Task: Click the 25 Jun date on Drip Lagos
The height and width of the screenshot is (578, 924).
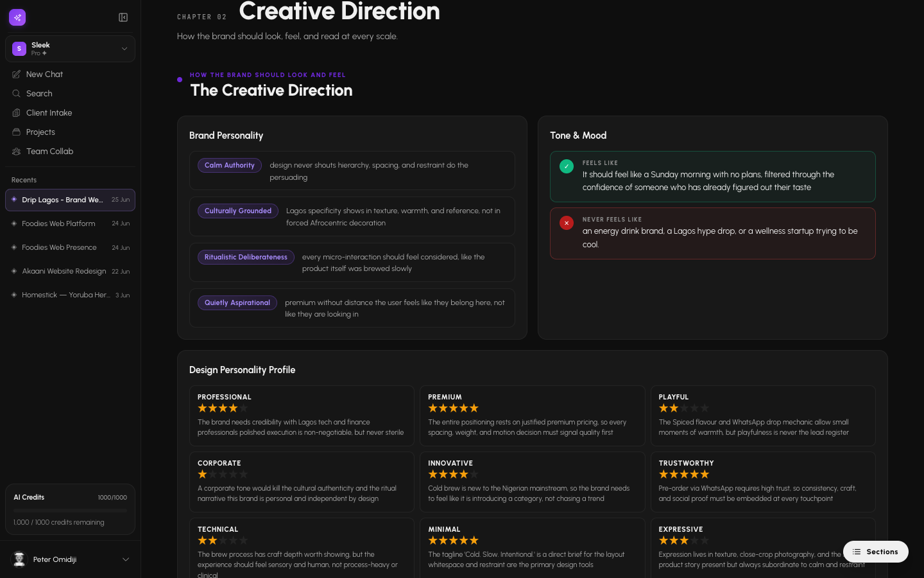Action: (x=121, y=200)
